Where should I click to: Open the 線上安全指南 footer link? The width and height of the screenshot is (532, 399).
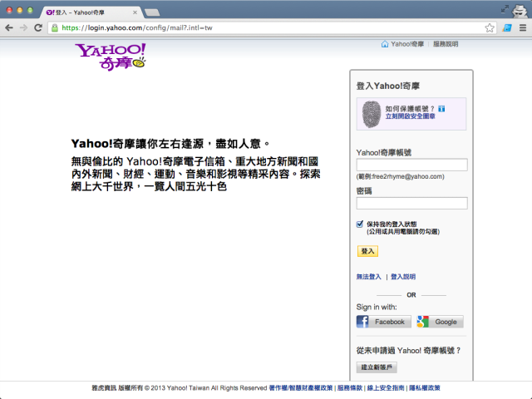[386, 388]
